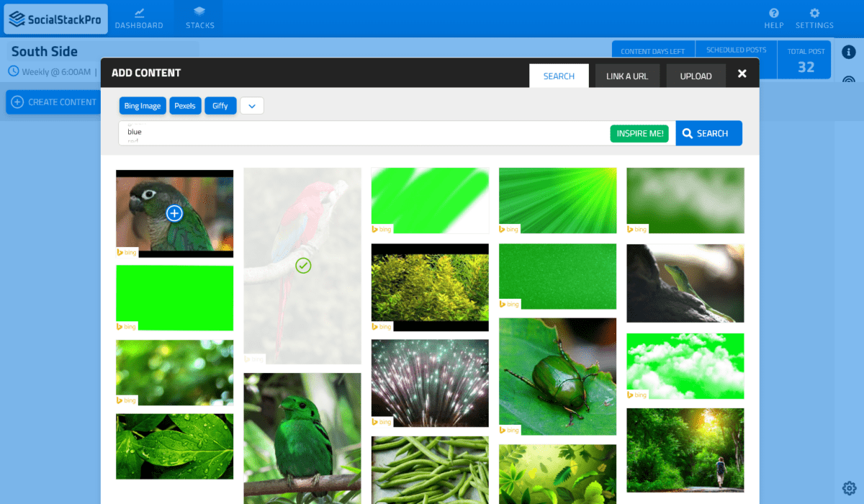Toggle the Bing Image source filter
This screenshot has height=504, width=864.
[x=143, y=106]
